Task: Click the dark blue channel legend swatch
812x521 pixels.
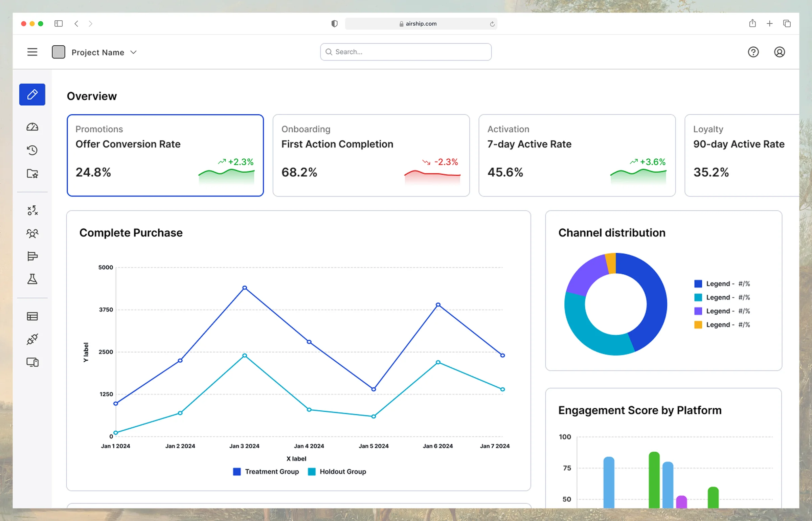Action: point(698,284)
